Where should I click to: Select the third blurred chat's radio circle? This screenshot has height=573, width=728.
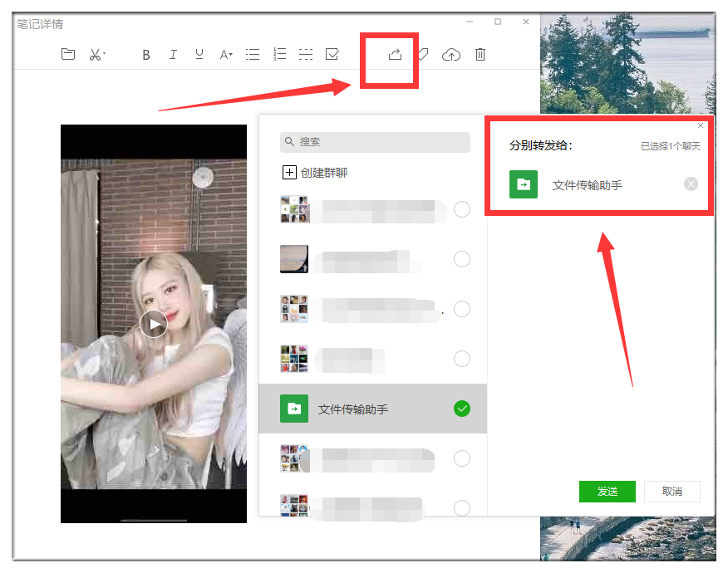(x=462, y=309)
